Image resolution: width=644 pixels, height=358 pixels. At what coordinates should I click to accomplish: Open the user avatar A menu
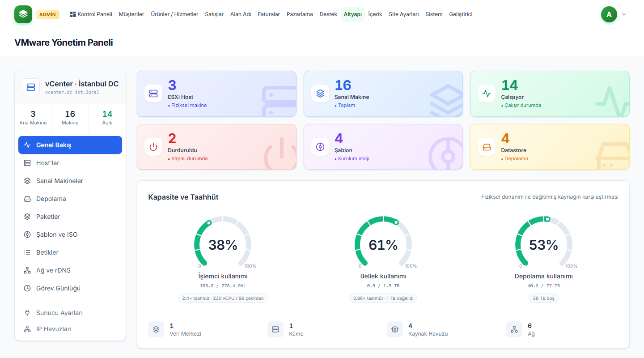[609, 14]
